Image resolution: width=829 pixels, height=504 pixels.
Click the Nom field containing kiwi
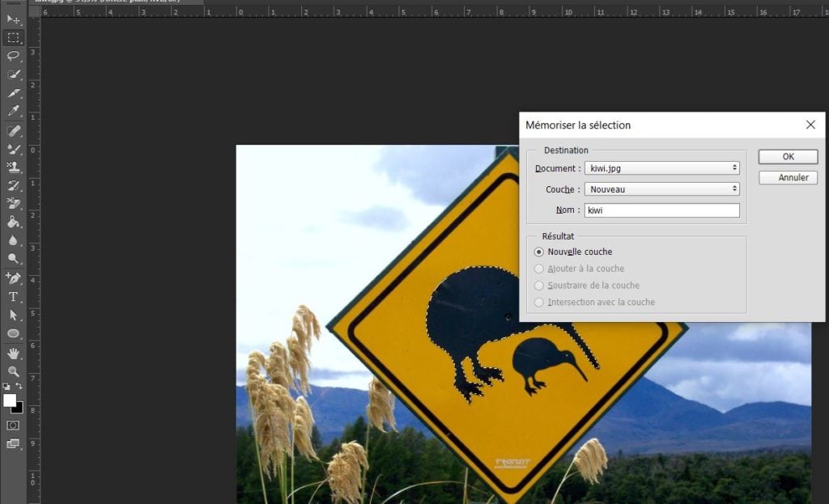tap(662, 210)
